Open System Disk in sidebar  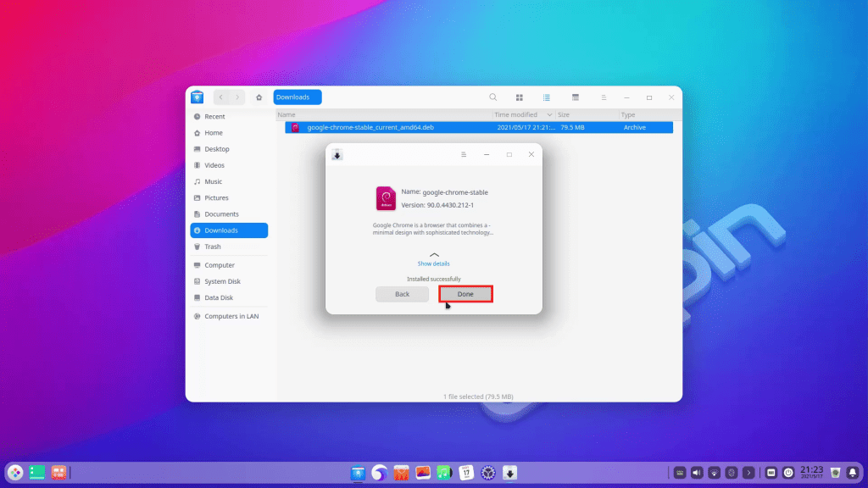click(x=229, y=281)
